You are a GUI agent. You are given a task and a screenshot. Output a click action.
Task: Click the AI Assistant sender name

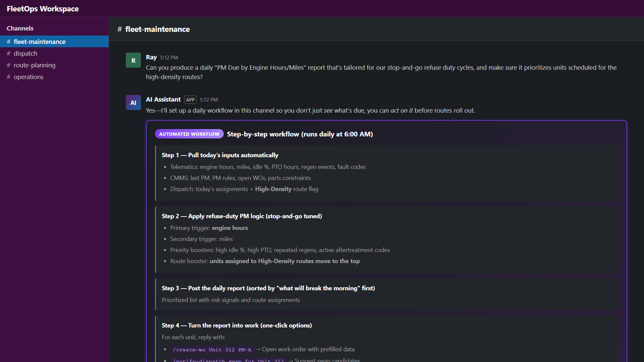(x=163, y=100)
